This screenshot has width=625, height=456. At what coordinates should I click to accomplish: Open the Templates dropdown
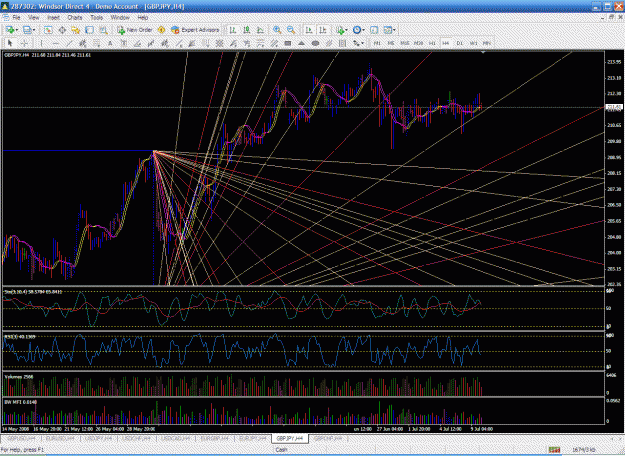coord(394,30)
